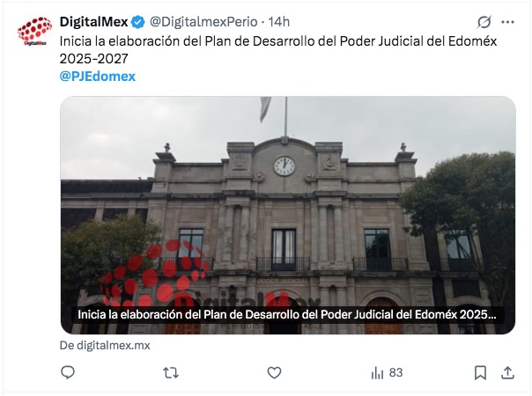Viewport: 532px width, 396px height.
Task: Like the tweet with the heart icon
Action: coord(274,372)
